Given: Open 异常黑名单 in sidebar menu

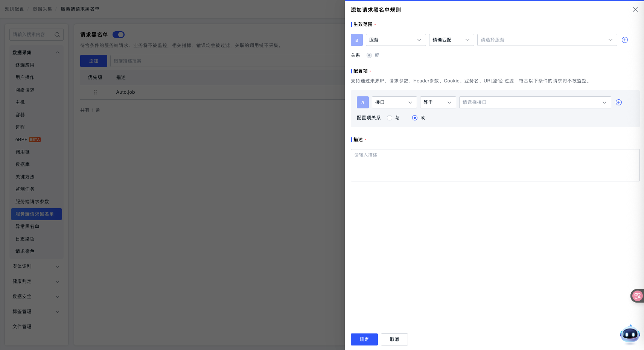Looking at the screenshot, I should point(27,227).
